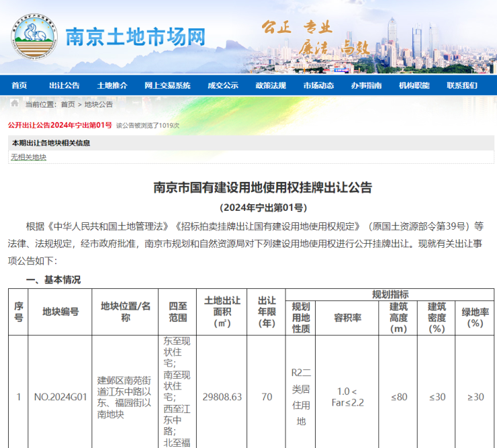This screenshot has height=448, width=497.
Task: Click the 无相关地块 link
Action: 28,157
